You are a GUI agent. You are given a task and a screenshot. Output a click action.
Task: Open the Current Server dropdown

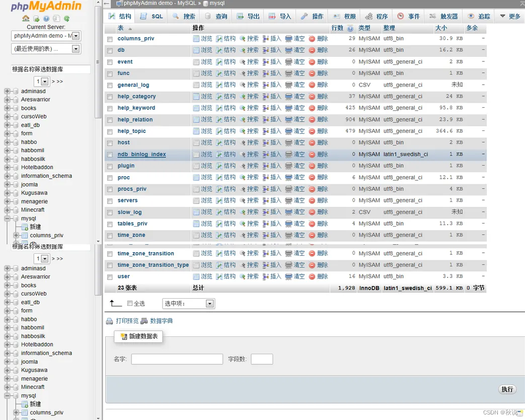(x=46, y=36)
